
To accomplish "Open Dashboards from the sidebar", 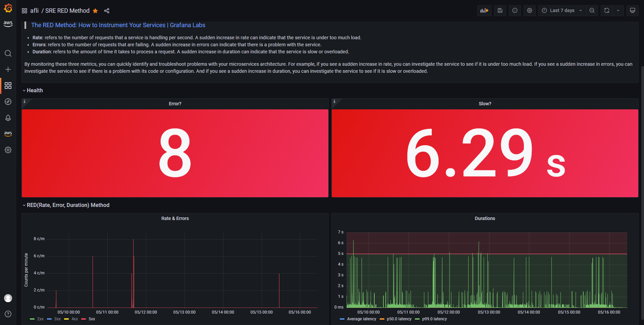I will tap(8, 86).
